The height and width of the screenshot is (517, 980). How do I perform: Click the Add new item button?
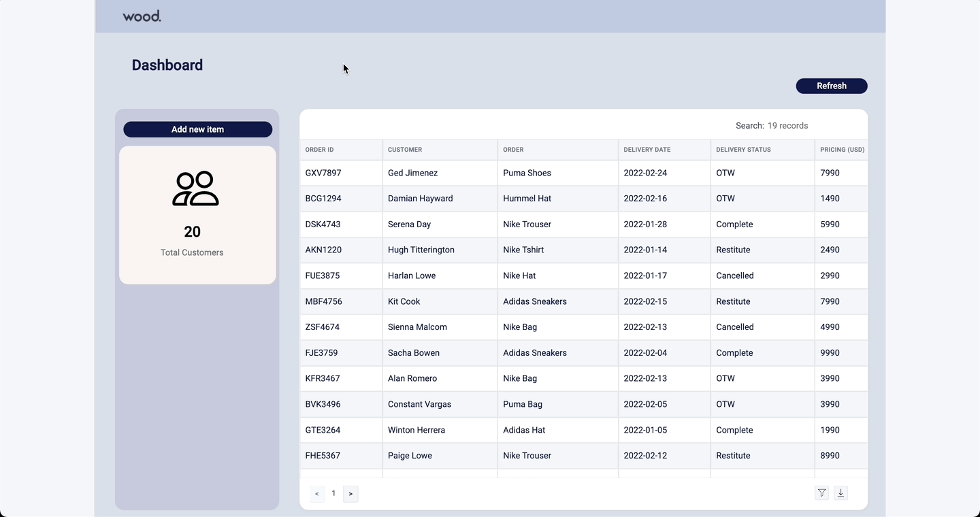tap(197, 129)
